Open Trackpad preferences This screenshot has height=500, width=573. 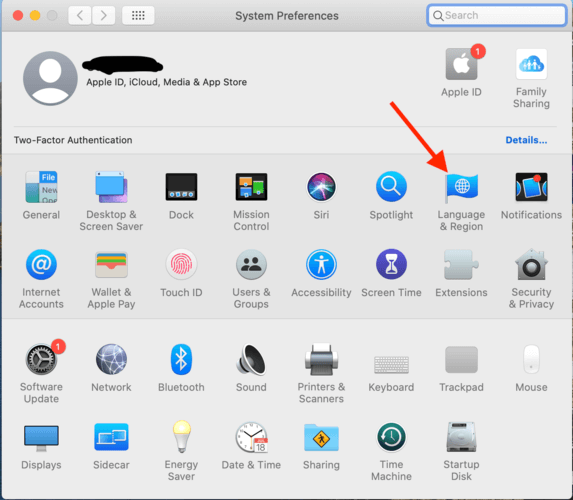[x=461, y=360]
